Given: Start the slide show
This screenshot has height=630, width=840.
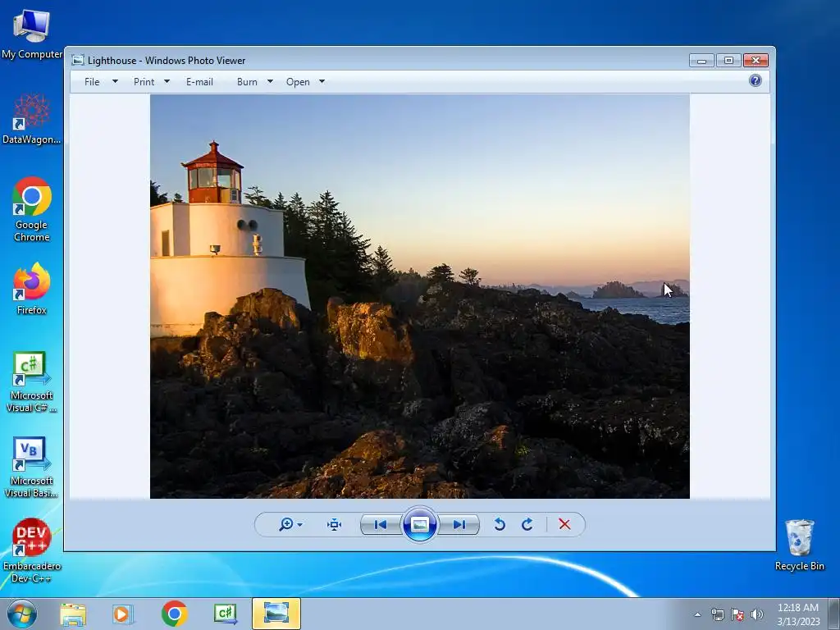Looking at the screenshot, I should (x=419, y=524).
